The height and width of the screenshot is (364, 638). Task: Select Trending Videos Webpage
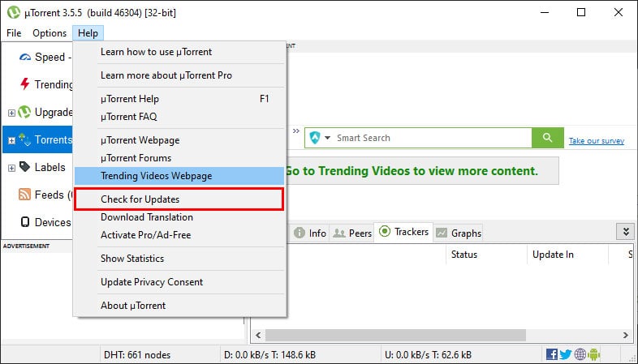pyautogui.click(x=179, y=176)
